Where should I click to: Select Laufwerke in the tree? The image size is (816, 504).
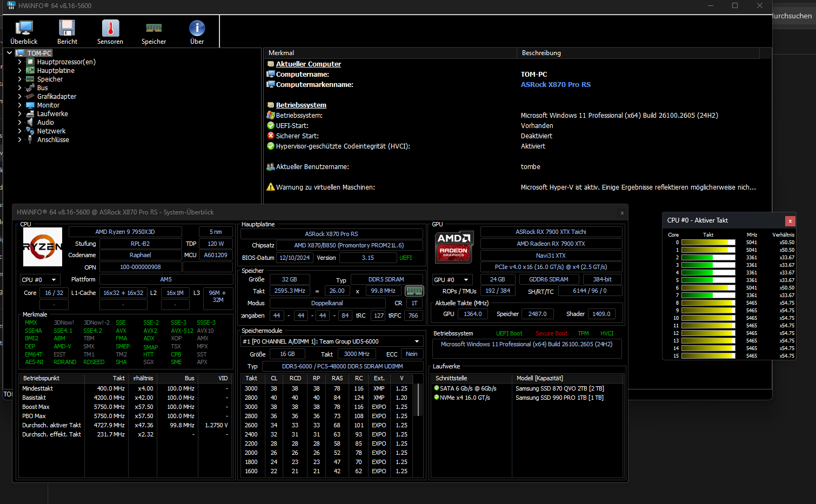(x=52, y=113)
